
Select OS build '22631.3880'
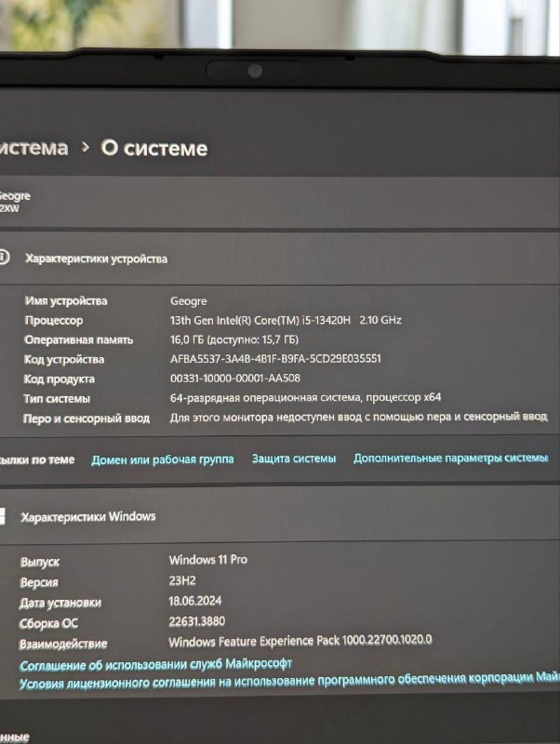click(197, 621)
